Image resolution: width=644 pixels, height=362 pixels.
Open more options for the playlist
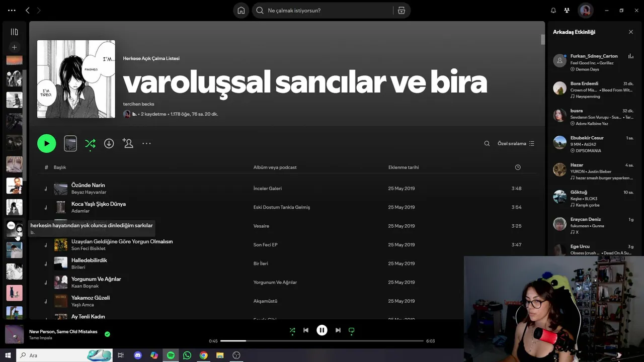click(x=146, y=143)
